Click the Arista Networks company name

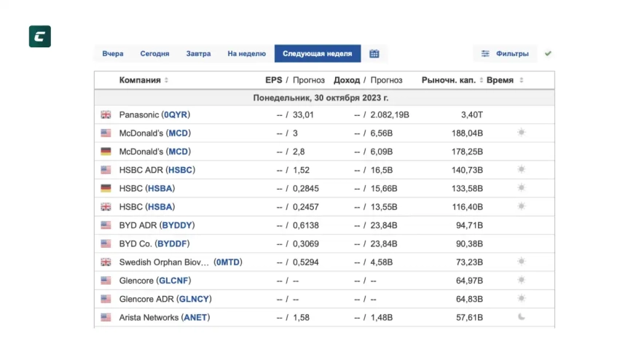(149, 318)
